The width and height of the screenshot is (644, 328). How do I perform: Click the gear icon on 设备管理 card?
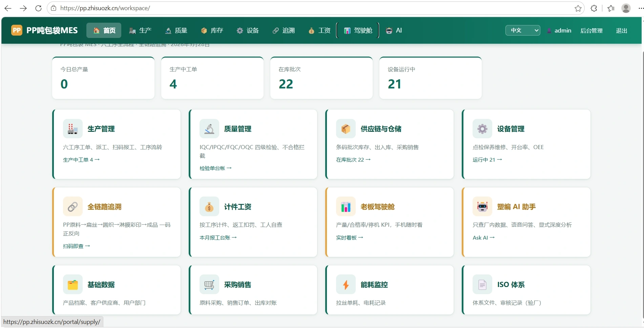click(482, 129)
